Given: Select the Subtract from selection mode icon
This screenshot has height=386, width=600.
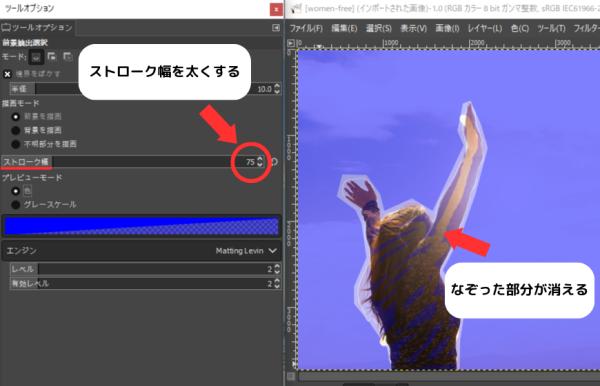Looking at the screenshot, I should point(68,57).
